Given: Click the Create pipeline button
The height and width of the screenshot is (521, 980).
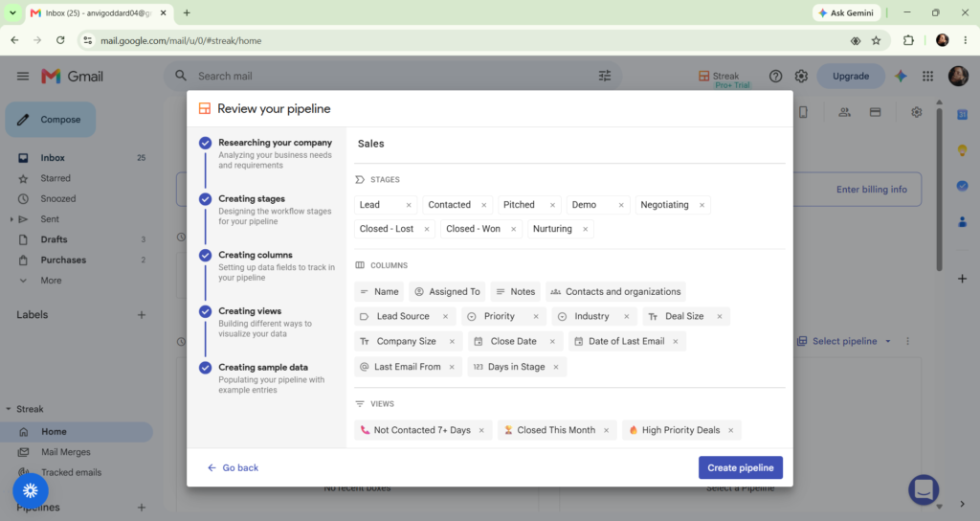Looking at the screenshot, I should pyautogui.click(x=741, y=467).
